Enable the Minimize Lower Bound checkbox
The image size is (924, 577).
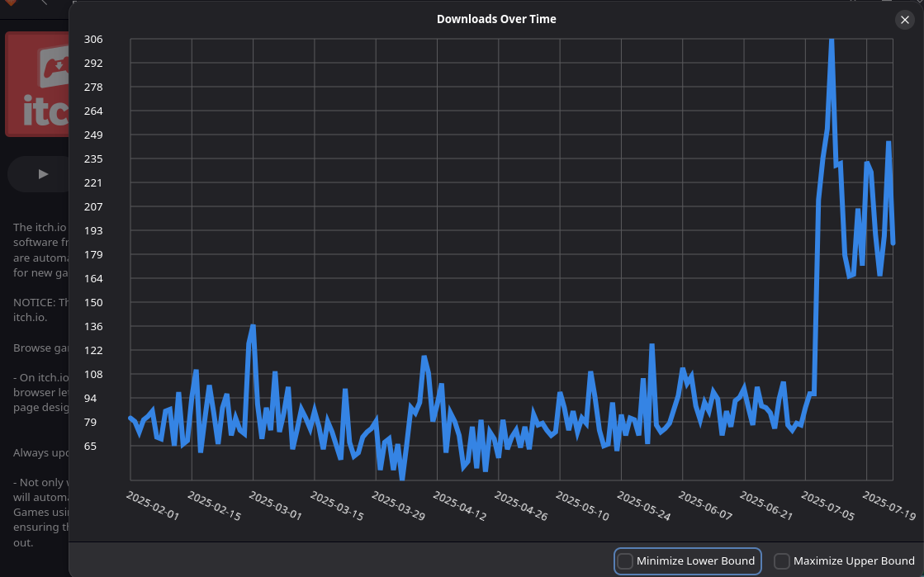(626, 561)
